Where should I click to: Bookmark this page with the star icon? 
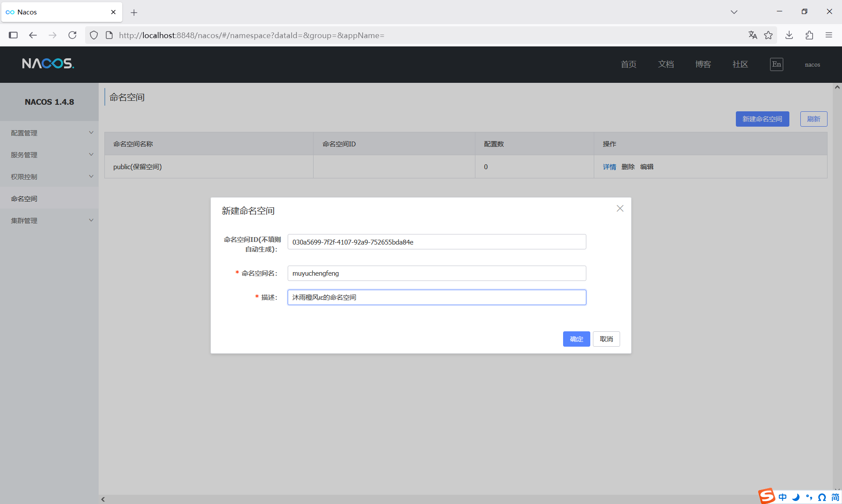pyautogui.click(x=768, y=35)
